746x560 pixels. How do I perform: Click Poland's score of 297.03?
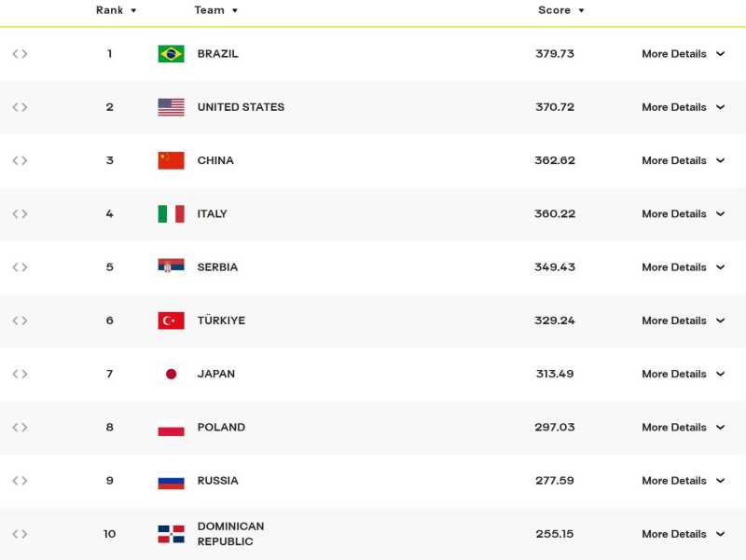(x=555, y=428)
